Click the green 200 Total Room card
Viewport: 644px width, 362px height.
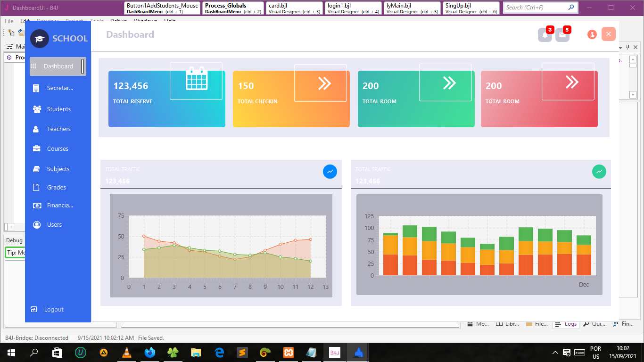[x=416, y=99]
